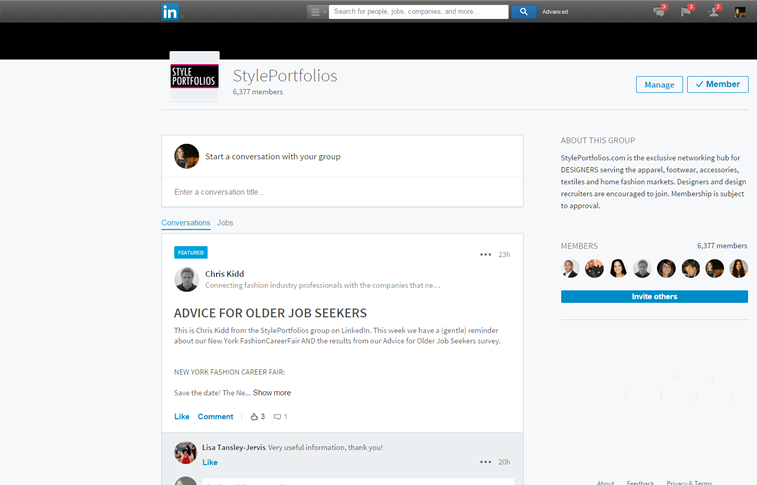Open the sixth member avatar in the Members row
757x485 pixels.
click(x=690, y=269)
